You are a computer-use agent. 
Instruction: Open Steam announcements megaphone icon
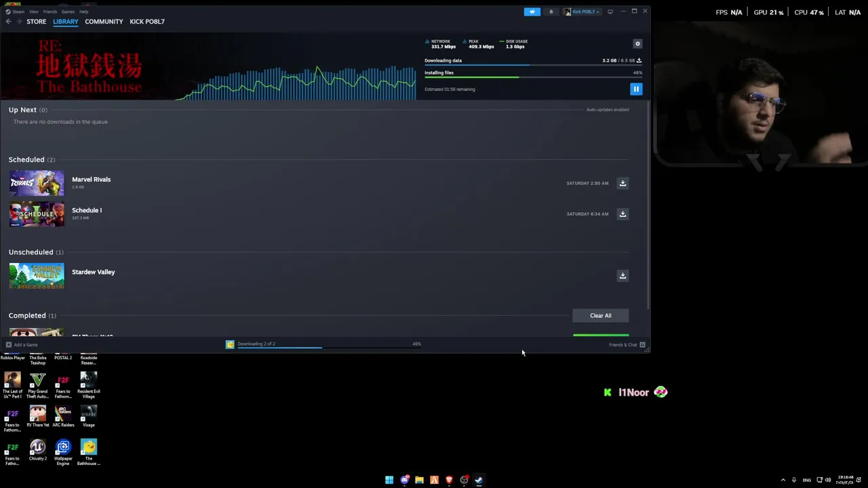[532, 12]
